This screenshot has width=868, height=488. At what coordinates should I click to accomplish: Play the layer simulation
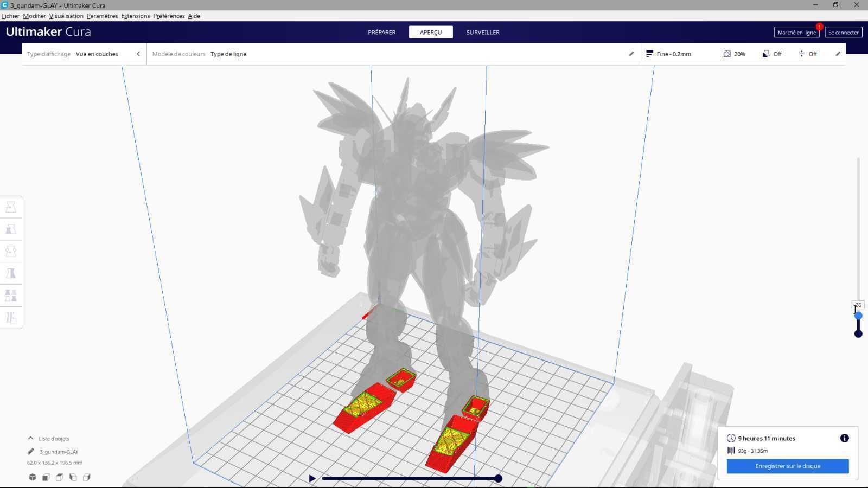pyautogui.click(x=312, y=478)
